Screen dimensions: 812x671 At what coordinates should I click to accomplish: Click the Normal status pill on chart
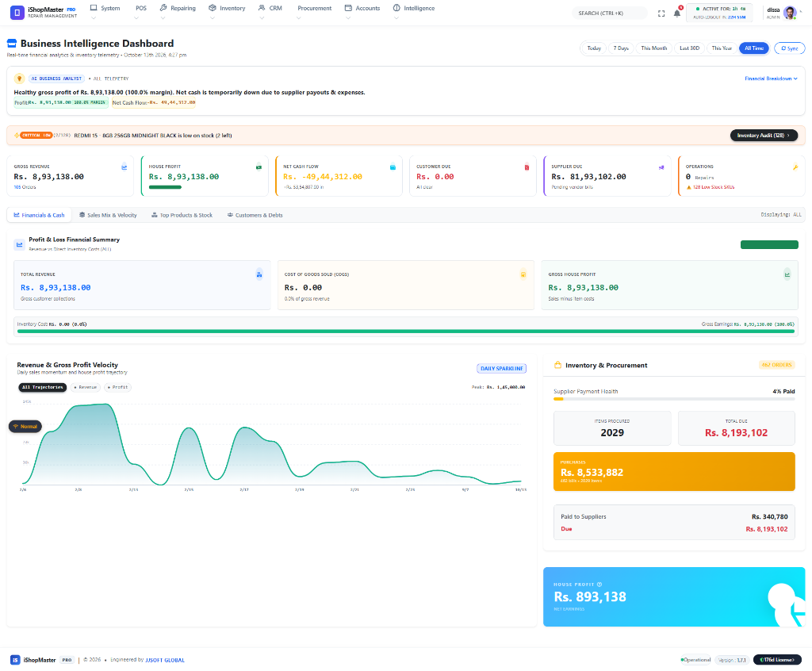click(25, 427)
